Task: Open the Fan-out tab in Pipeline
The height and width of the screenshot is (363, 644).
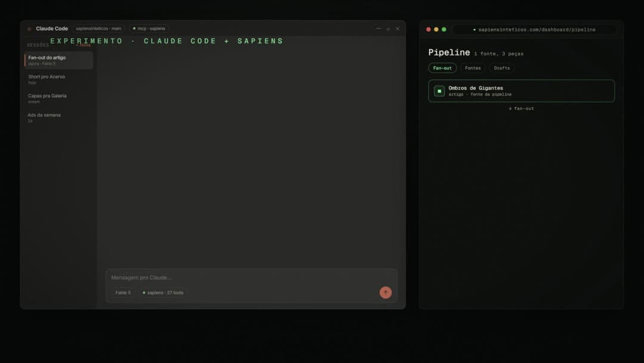Action: pos(442,68)
